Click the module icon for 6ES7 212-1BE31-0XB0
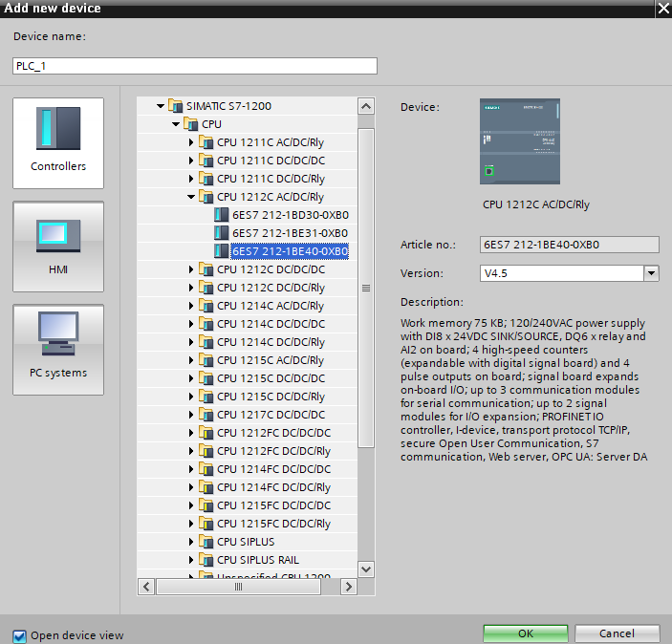Screen dimensions: 672x644 pyautogui.click(x=221, y=233)
